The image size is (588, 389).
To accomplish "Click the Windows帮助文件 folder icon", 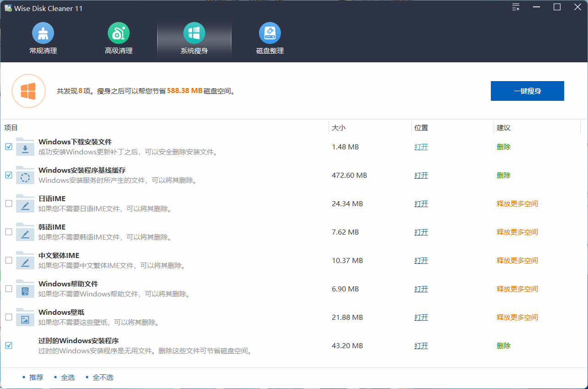I will (x=25, y=289).
